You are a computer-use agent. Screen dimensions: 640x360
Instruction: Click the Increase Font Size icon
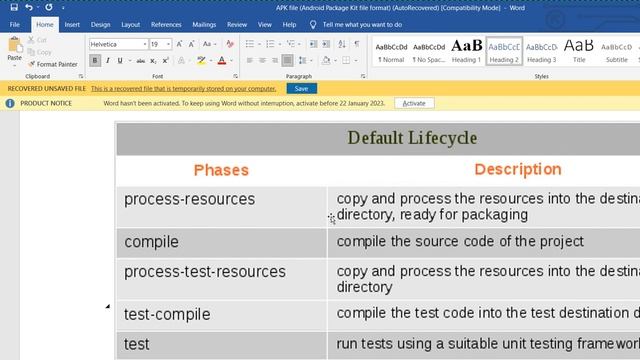(179, 44)
